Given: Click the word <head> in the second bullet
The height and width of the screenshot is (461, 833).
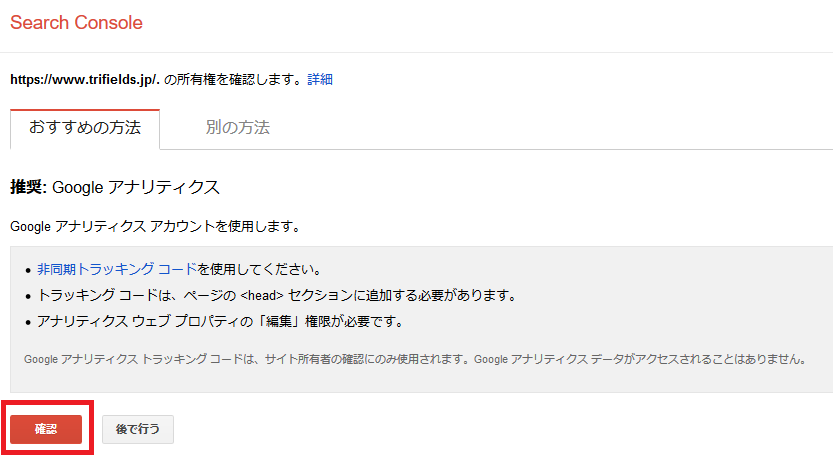Looking at the screenshot, I should [262, 295].
